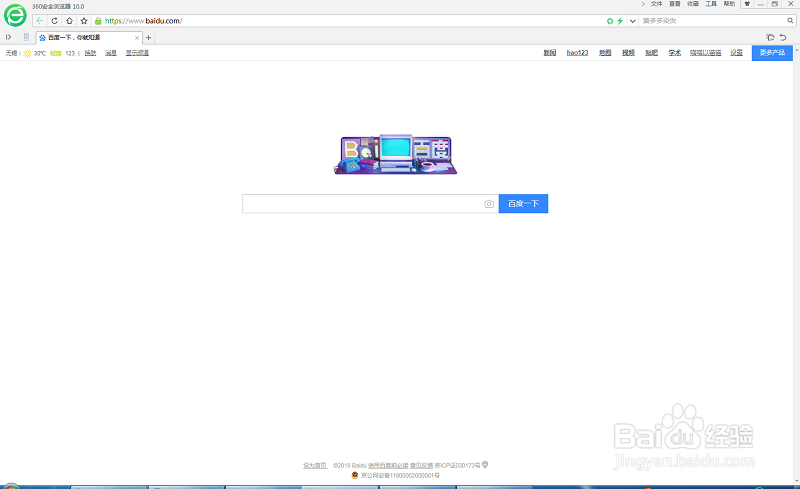
Task: Focus the browser's top-right search box
Action: tap(712, 21)
